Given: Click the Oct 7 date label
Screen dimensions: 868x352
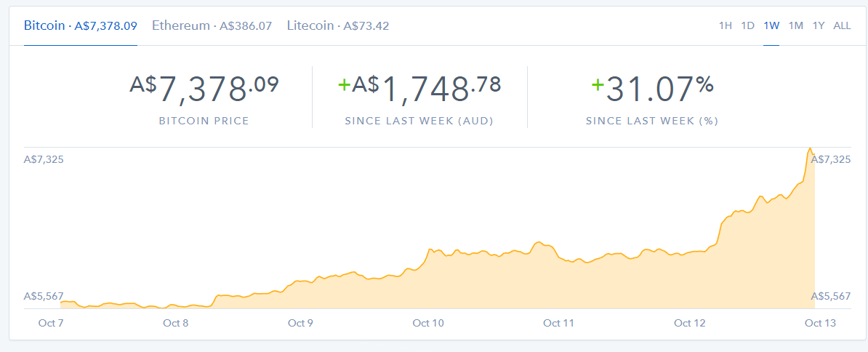Looking at the screenshot, I should pyautogui.click(x=52, y=323).
